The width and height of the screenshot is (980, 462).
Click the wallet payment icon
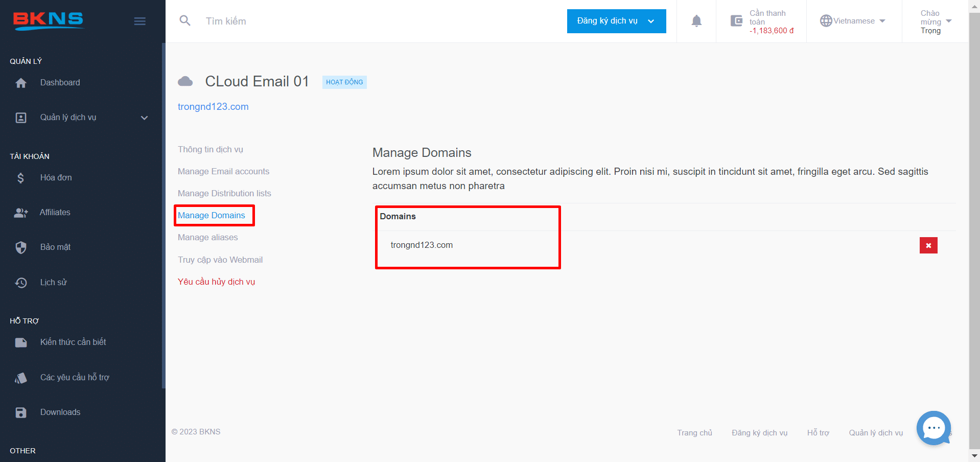pyautogui.click(x=736, y=21)
